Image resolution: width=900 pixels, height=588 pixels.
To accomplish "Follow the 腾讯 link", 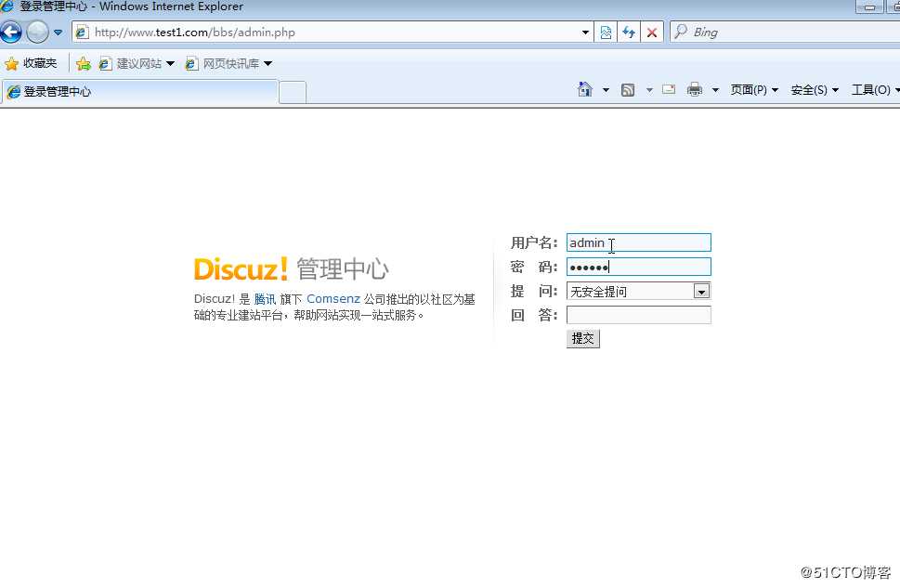I will coord(265,299).
